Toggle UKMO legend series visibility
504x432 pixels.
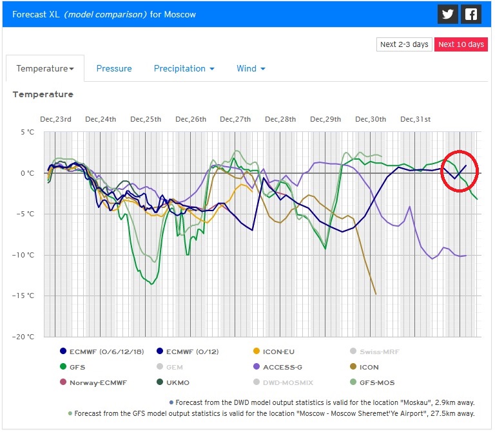click(173, 382)
